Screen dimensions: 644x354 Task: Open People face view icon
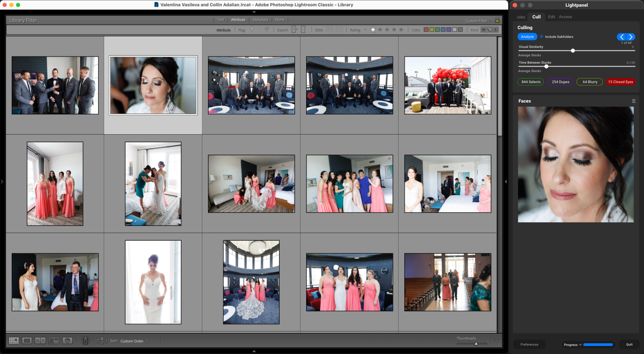point(67,341)
